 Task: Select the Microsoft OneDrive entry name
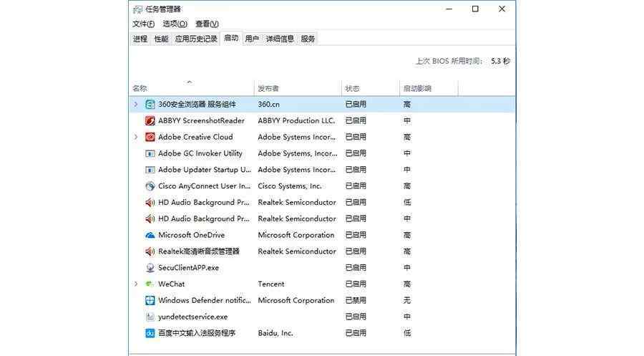coord(191,235)
